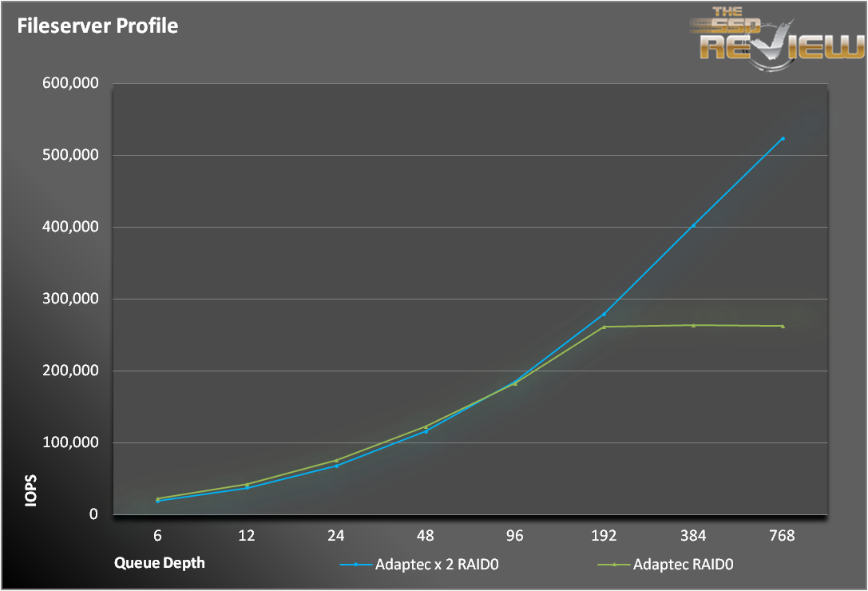Image resolution: width=868 pixels, height=591 pixels.
Task: Click the blue data point at queue depth 768
Action: (x=783, y=138)
